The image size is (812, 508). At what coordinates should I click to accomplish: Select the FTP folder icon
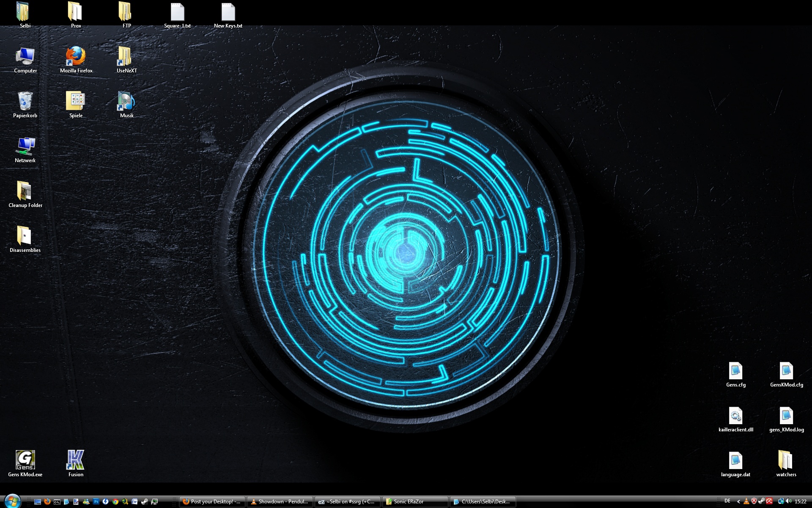[x=126, y=15]
